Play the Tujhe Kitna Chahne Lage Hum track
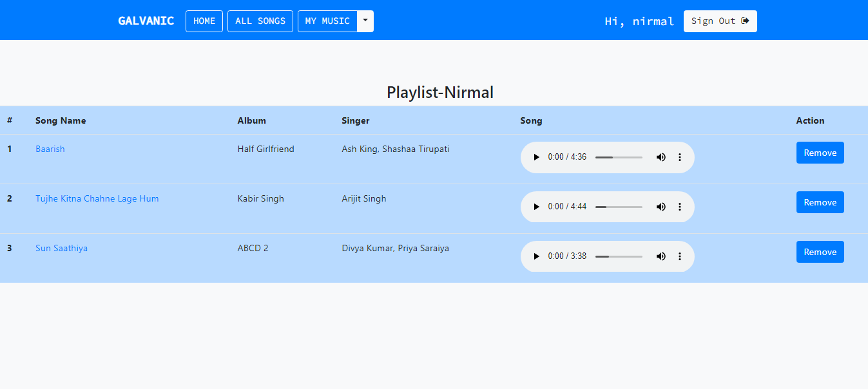The height and width of the screenshot is (389, 868). (536, 207)
